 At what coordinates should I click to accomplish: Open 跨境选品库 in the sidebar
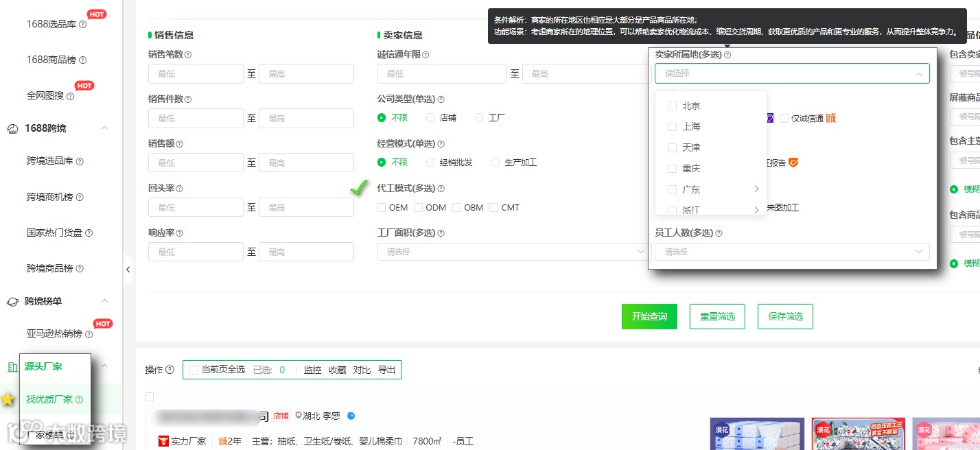pos(49,161)
